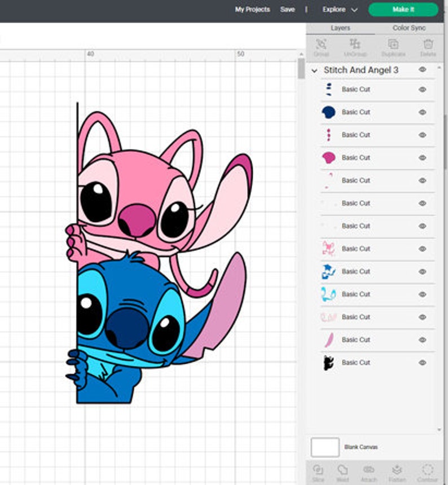The image size is (448, 485).
Task: Hide the layer with three magenta dots thumbnail
Action: [x=422, y=135]
